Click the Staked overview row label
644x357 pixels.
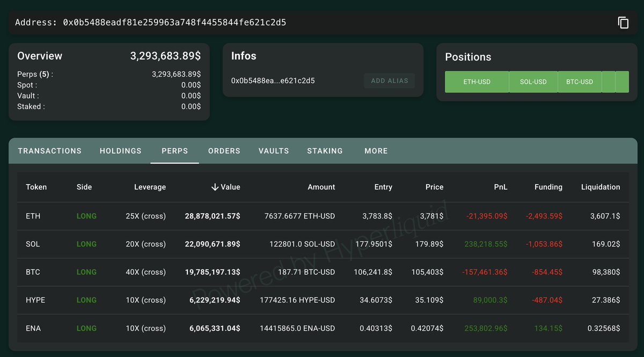pyautogui.click(x=31, y=106)
